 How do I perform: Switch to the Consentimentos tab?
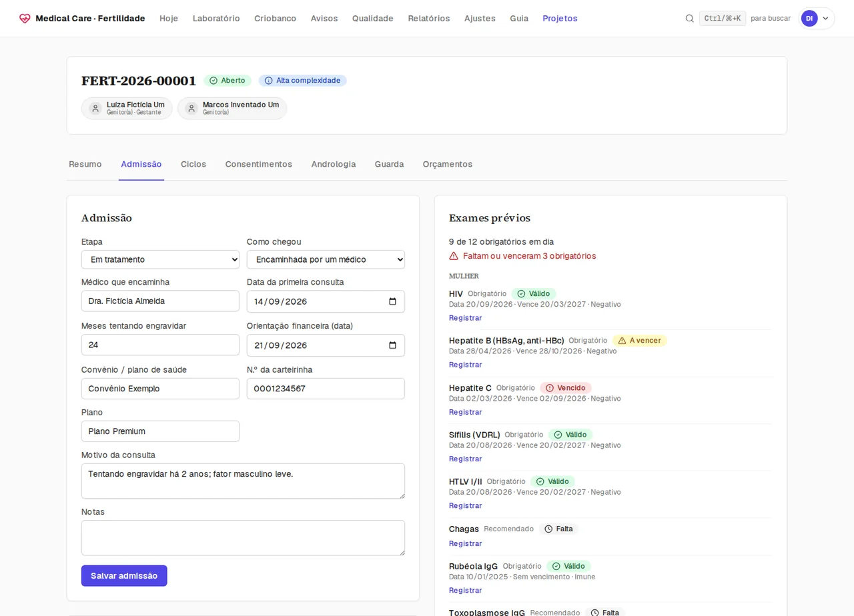point(259,164)
